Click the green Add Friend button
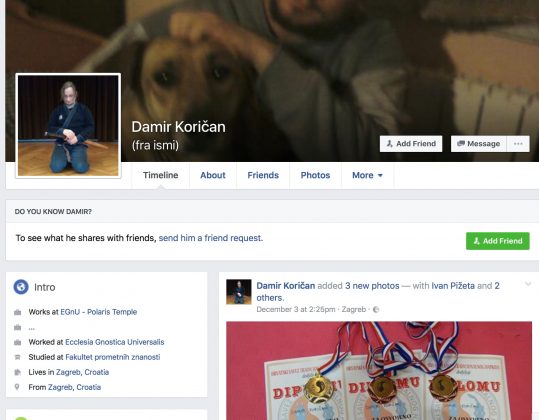The height and width of the screenshot is (420, 539). tap(498, 241)
